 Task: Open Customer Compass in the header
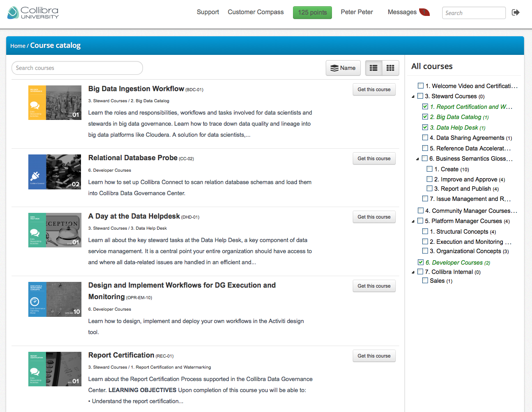(x=256, y=12)
